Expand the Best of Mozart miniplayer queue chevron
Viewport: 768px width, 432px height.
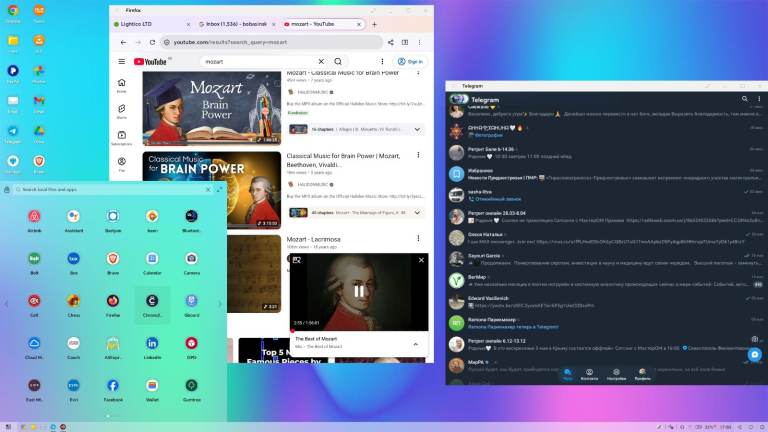tap(415, 344)
